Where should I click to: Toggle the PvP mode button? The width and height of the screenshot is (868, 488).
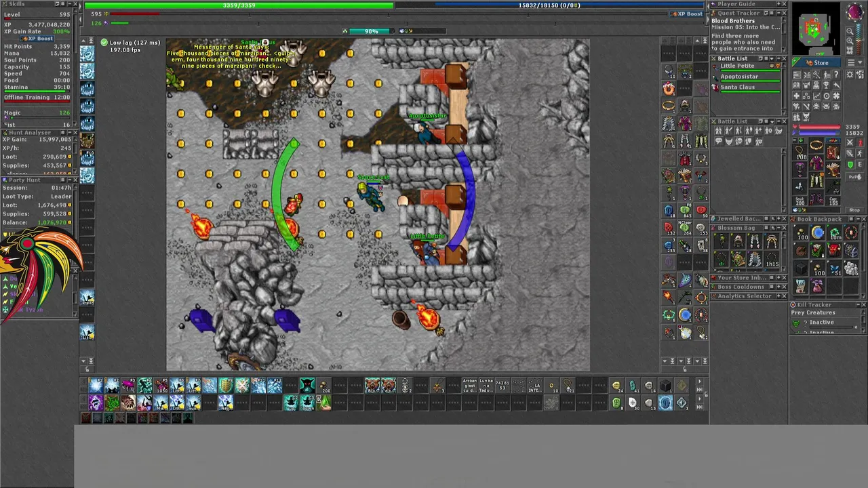(855, 177)
